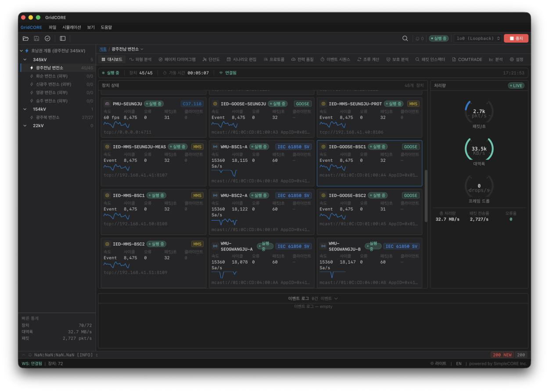Viewport: 549px width, 392px height.
Task: Open the 설정 settings tab
Action: pyautogui.click(x=517, y=59)
